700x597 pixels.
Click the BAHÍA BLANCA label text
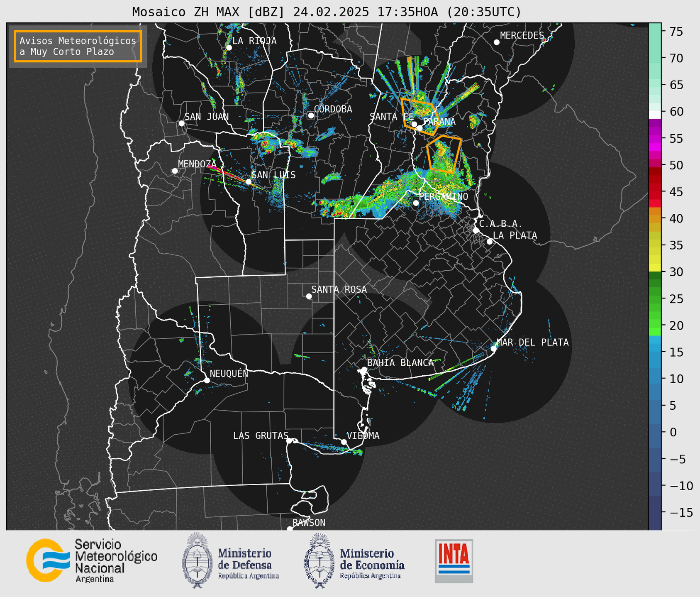coord(400,363)
